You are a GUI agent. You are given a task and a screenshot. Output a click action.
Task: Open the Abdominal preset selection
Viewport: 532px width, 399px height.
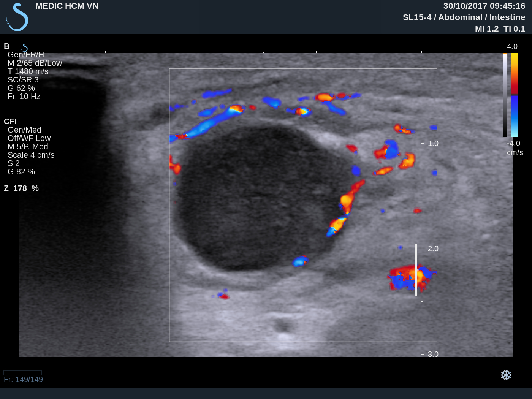click(459, 17)
